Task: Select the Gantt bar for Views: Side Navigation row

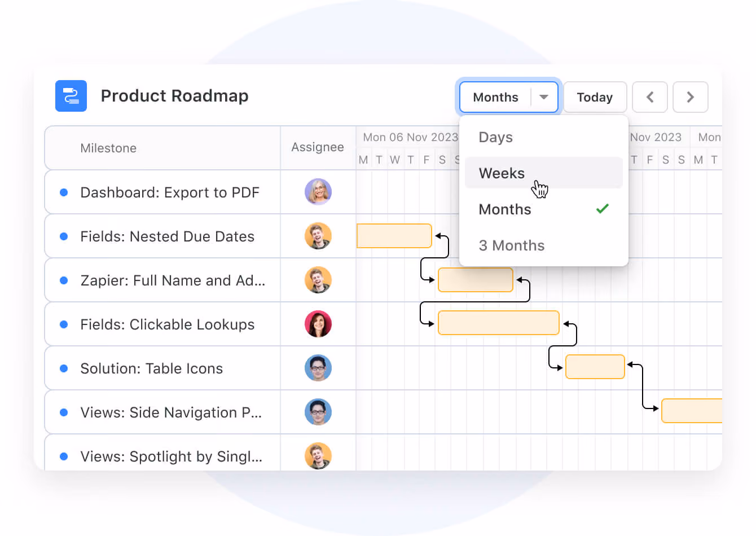Action: (x=692, y=411)
